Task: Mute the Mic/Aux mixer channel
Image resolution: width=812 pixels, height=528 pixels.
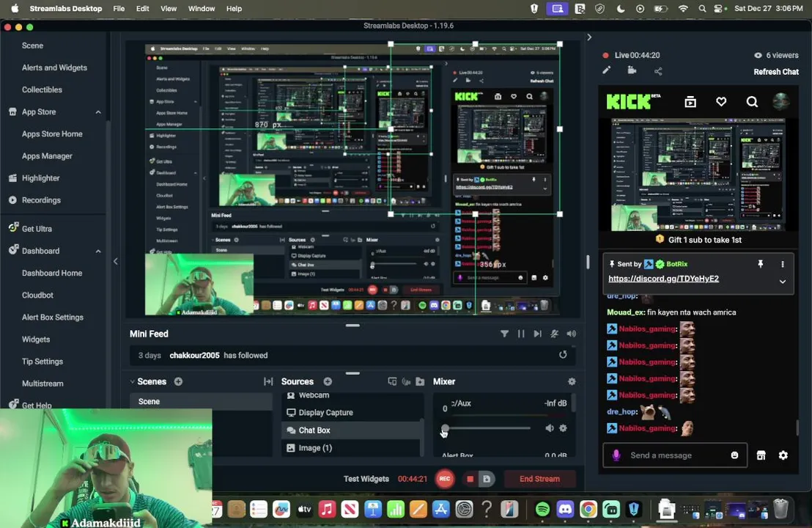Action: 550,428
